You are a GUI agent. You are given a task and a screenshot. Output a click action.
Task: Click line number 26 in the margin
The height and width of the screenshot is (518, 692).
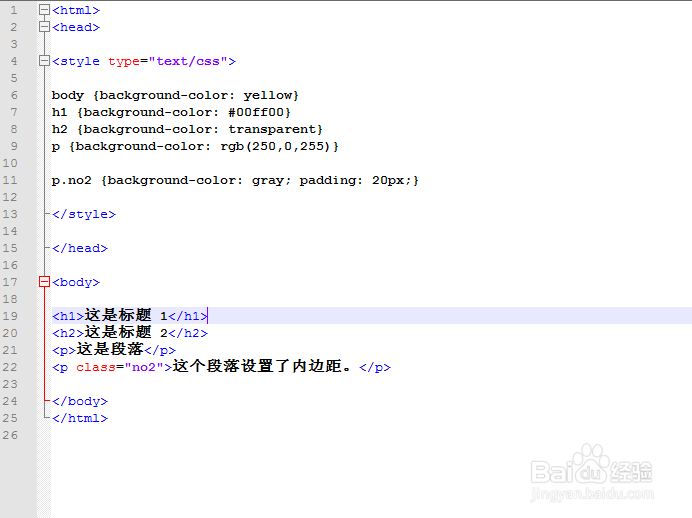(10, 435)
